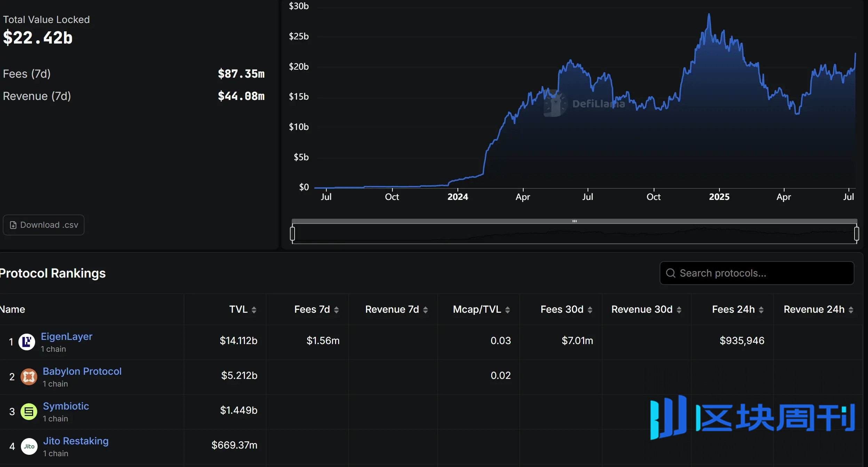The image size is (868, 467).
Task: Click the magnifier icon in search box
Action: [670, 273]
